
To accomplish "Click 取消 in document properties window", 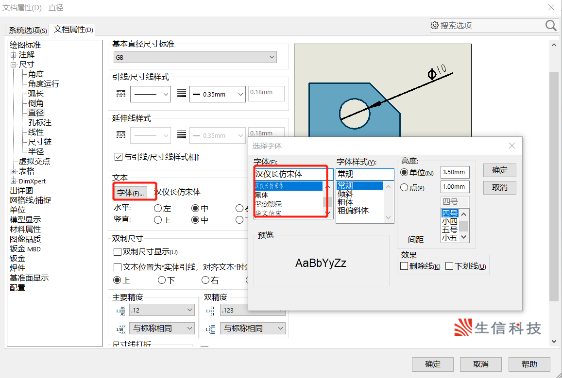I will click(x=481, y=364).
